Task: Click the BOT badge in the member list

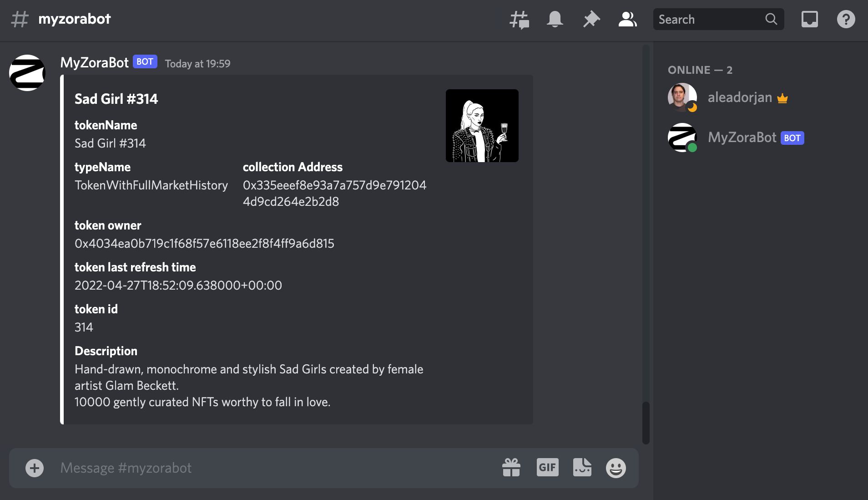Action: (x=792, y=138)
